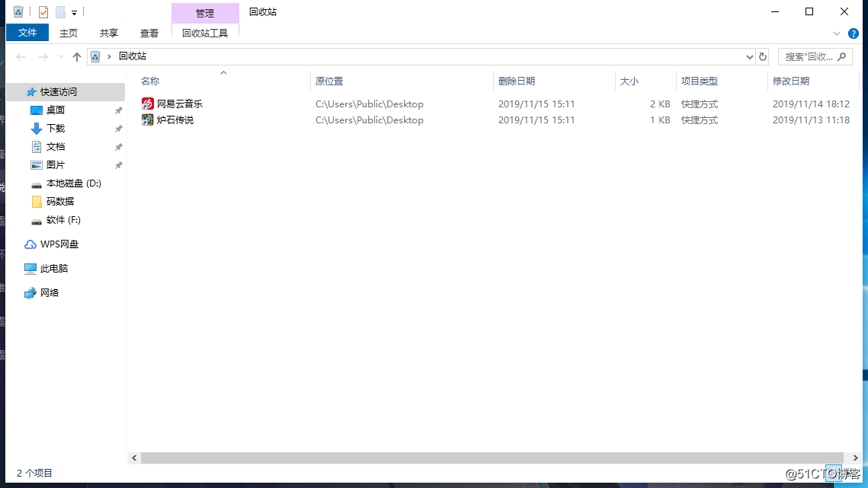This screenshot has width=868, height=488.
Task: Open the 码数据 folder
Action: click(59, 202)
